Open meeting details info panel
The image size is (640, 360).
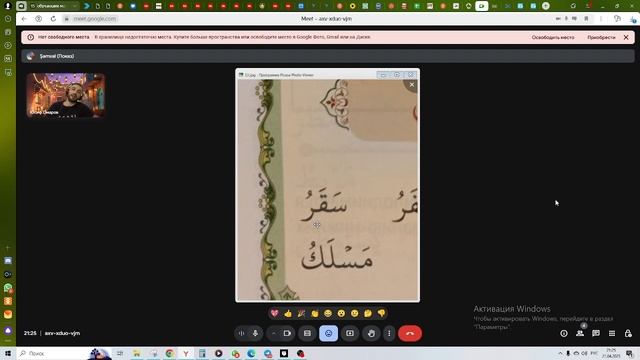coord(564,333)
